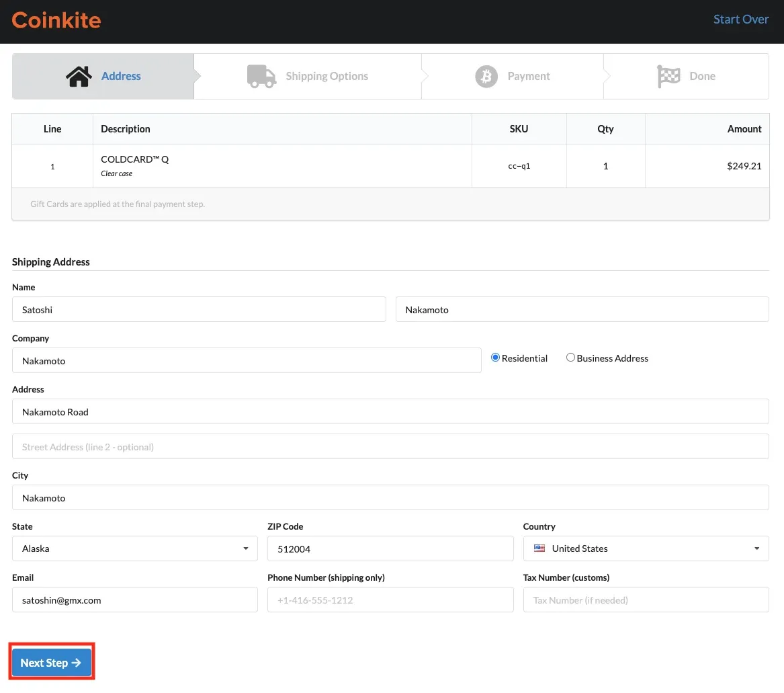784x693 pixels.
Task: Go to the Payment step
Action: [513, 76]
